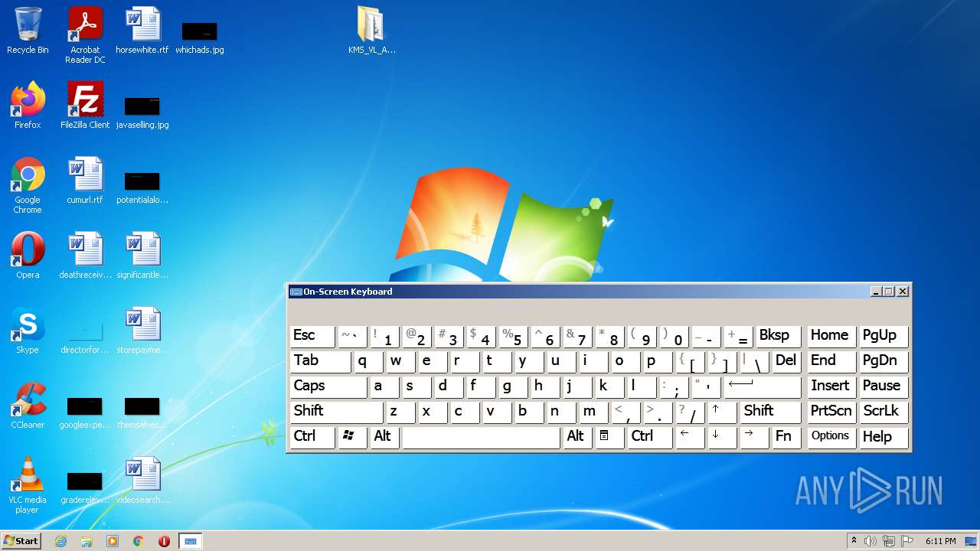This screenshot has width=980, height=551.
Task: Click the Bksp key
Action: click(x=779, y=336)
